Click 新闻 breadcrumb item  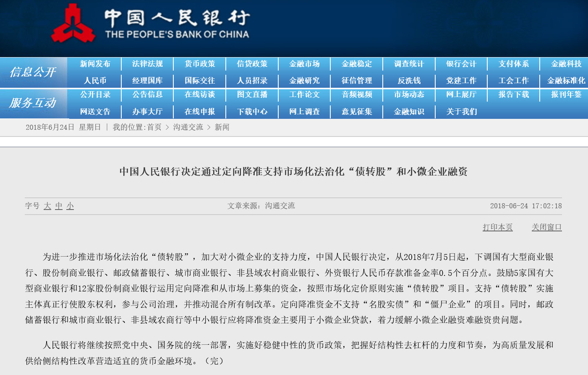pyautogui.click(x=222, y=127)
